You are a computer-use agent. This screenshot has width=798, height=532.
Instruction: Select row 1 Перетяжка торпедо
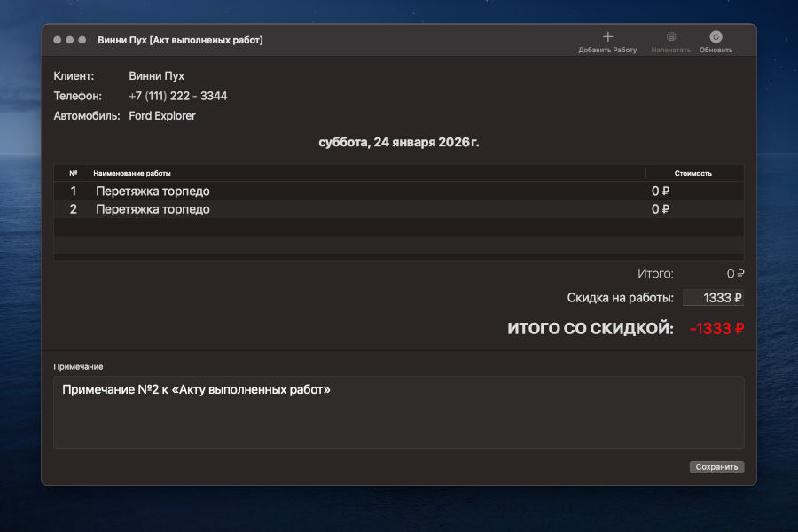click(x=399, y=191)
